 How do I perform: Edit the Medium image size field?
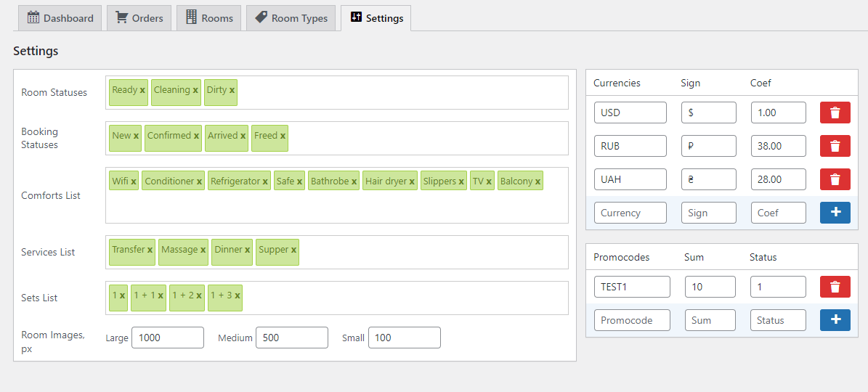(292, 338)
